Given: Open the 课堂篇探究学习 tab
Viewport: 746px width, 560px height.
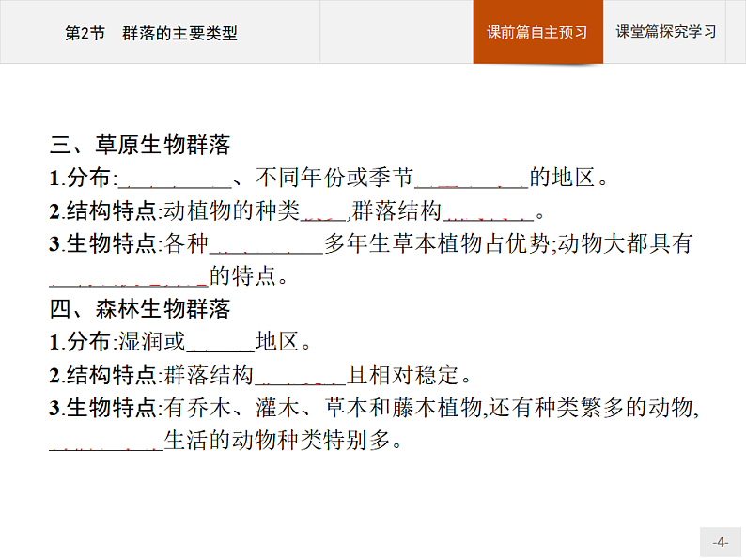Looking at the screenshot, I should [x=665, y=32].
